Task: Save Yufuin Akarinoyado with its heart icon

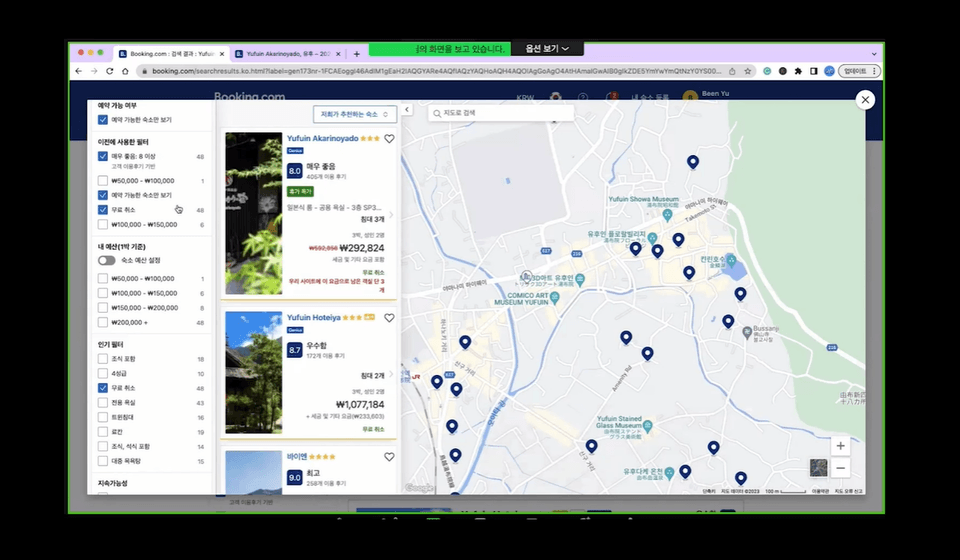Action: pyautogui.click(x=389, y=139)
